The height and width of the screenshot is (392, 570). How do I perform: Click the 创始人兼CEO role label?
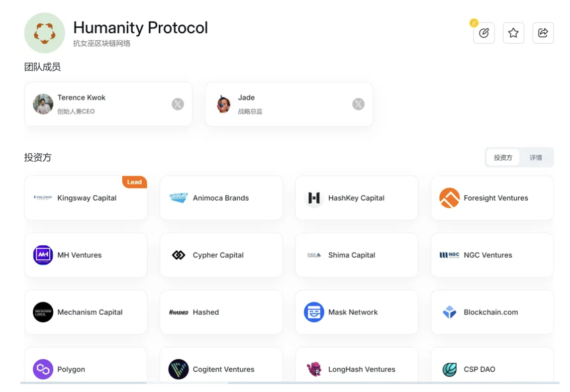tap(76, 111)
